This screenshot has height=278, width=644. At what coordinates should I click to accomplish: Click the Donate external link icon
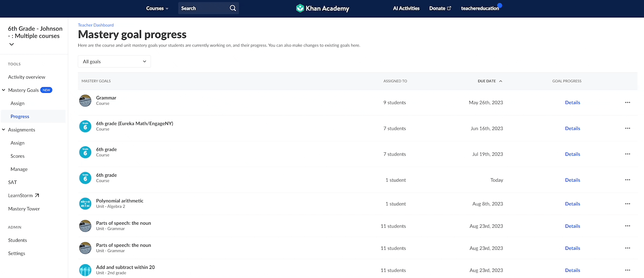(x=449, y=8)
